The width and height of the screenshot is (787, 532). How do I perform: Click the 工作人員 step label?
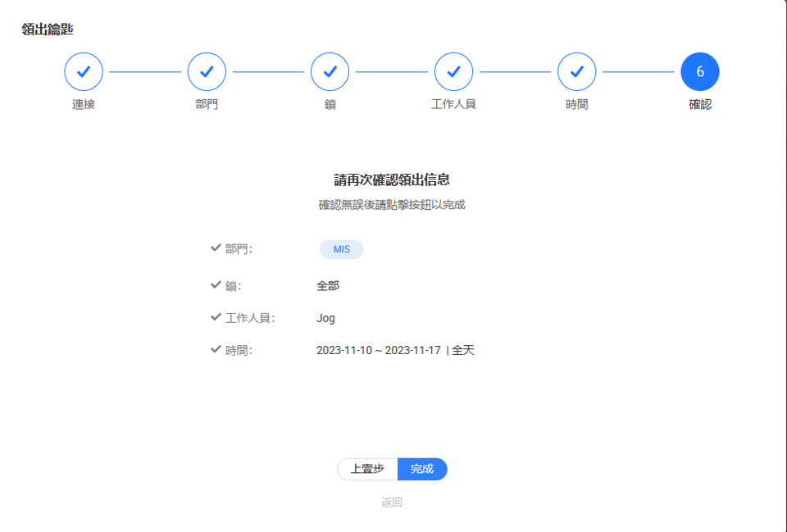click(453, 105)
